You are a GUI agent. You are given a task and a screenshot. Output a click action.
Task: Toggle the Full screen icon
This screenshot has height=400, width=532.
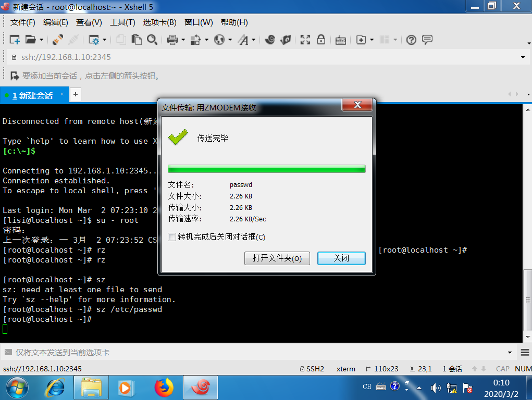pos(305,40)
